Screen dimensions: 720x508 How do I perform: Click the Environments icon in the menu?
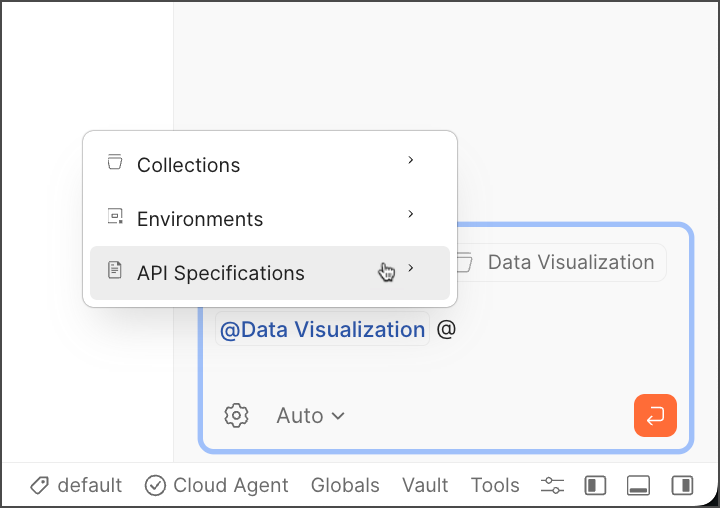click(x=115, y=217)
